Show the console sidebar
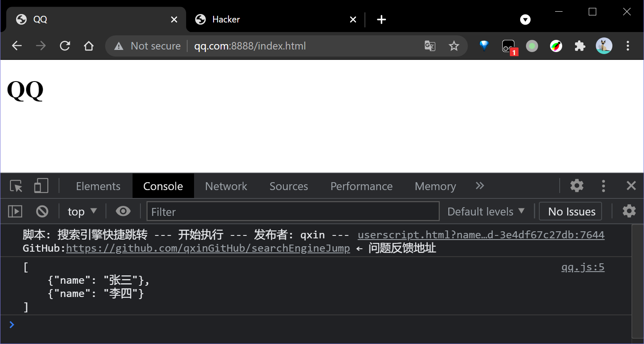This screenshot has height=344, width=644. 15,211
